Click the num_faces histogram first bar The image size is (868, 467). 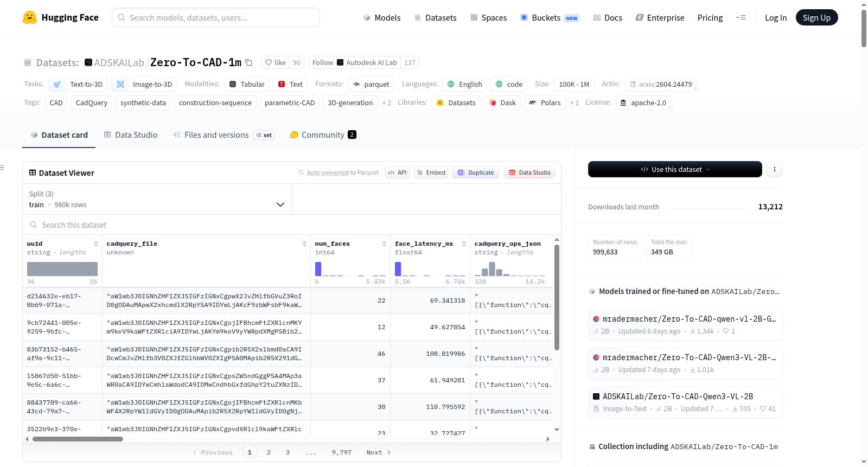[318, 269]
